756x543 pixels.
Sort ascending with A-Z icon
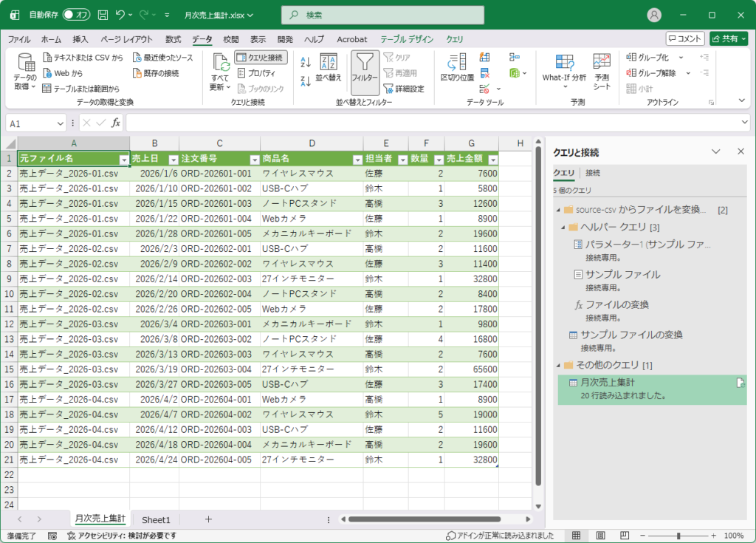(x=306, y=62)
